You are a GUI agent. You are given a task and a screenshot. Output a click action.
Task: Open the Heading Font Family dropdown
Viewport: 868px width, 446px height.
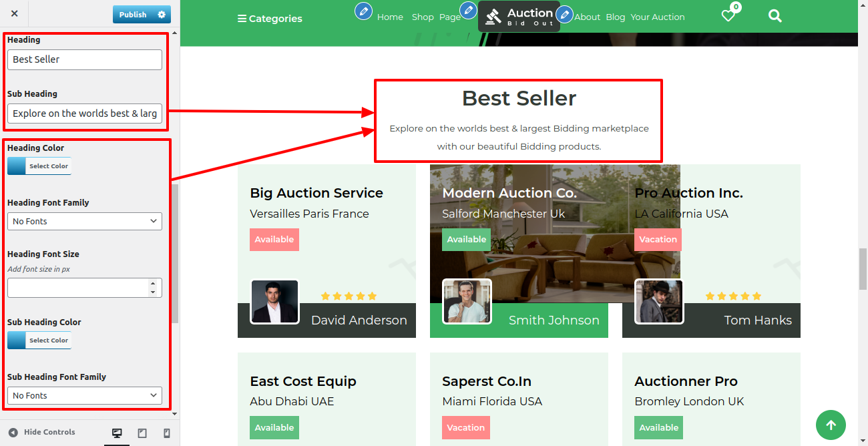[x=85, y=221]
